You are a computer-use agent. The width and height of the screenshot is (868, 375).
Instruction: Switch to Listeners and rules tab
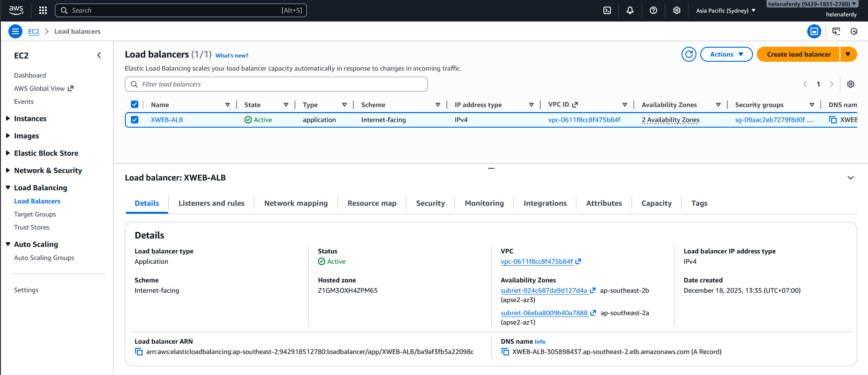click(x=211, y=203)
